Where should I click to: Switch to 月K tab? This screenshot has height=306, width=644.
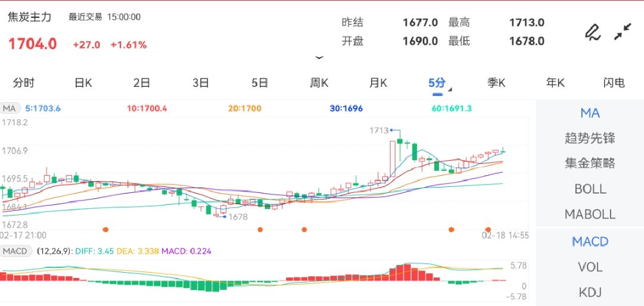(378, 83)
